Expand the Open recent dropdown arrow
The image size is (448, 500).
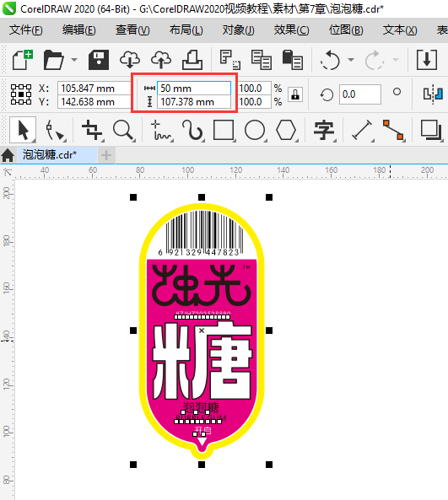(x=74, y=60)
